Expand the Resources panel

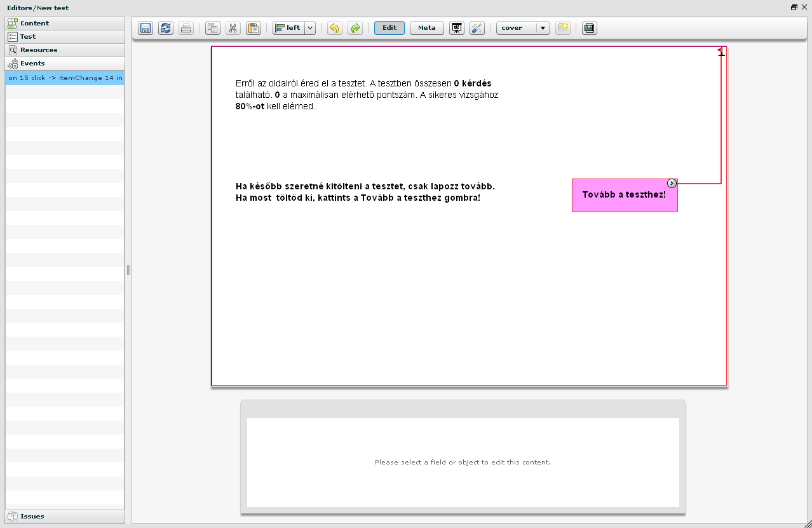coord(38,50)
